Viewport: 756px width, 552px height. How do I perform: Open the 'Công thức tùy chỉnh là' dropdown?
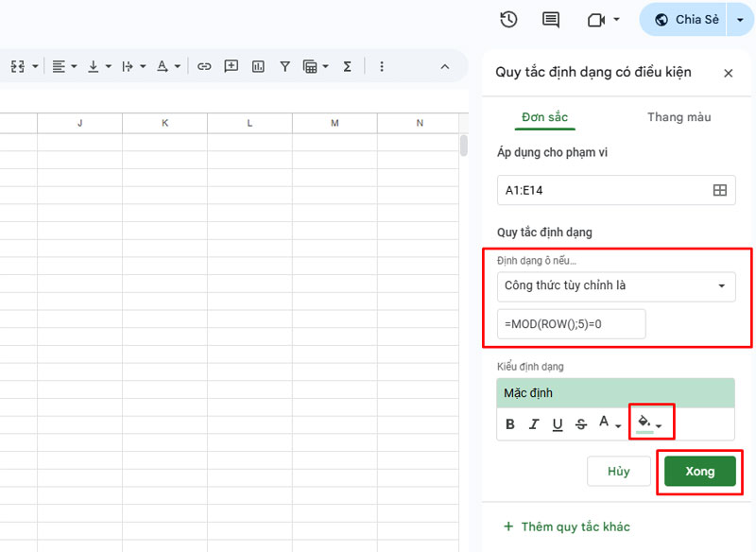pyautogui.click(x=615, y=285)
